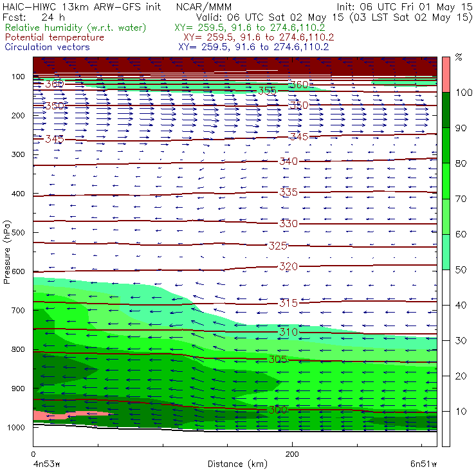Click the 1000 hPa pressure tick label
This screenshot has height=476, width=476.
coord(15,427)
